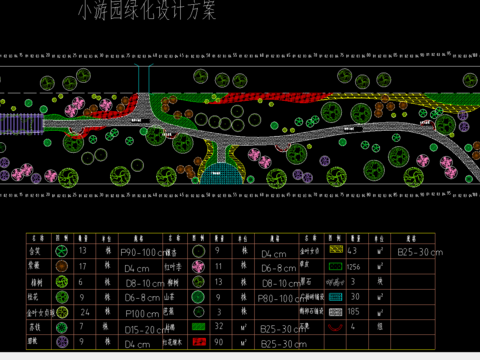The width and height of the screenshot is (480, 360).
Task: Select the 桂花 legend tree symbol
Action: coord(62,297)
